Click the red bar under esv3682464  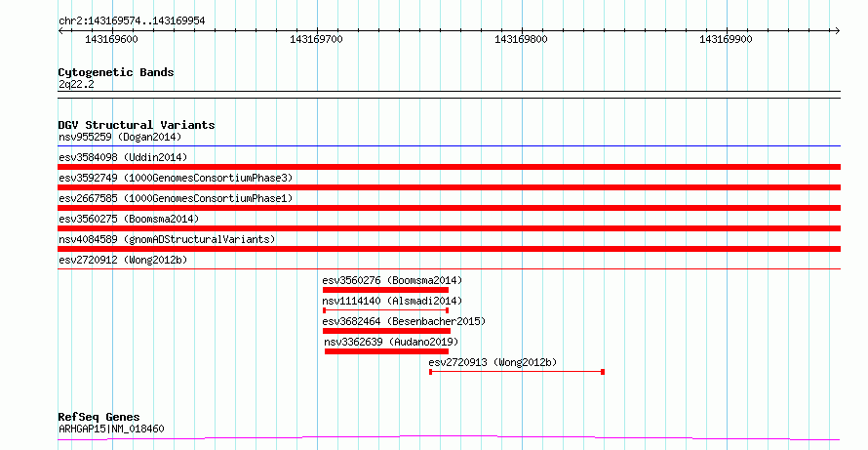(386, 331)
